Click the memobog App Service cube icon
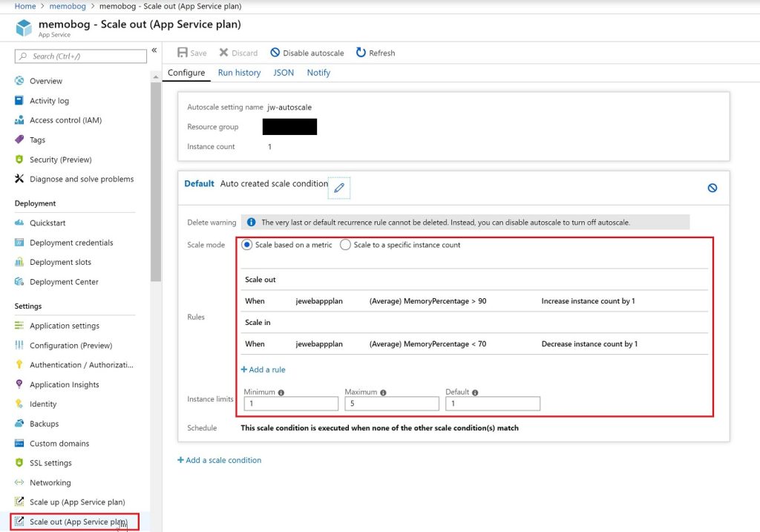760x532 pixels. pos(23,28)
